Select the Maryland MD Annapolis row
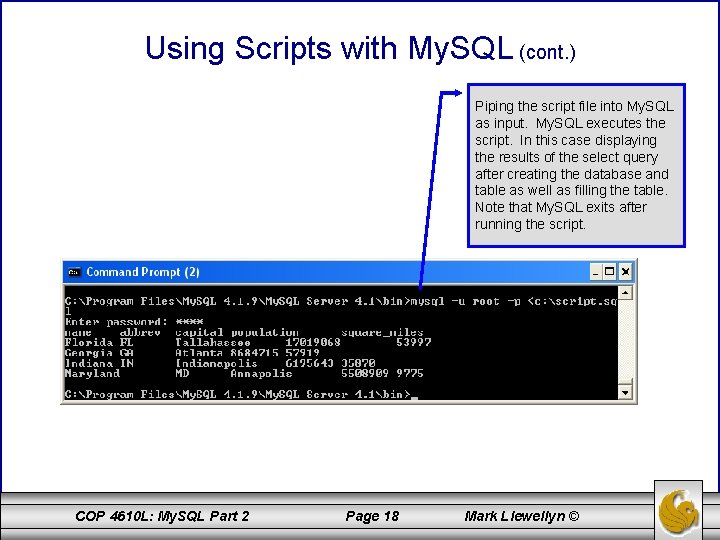 click(x=244, y=373)
